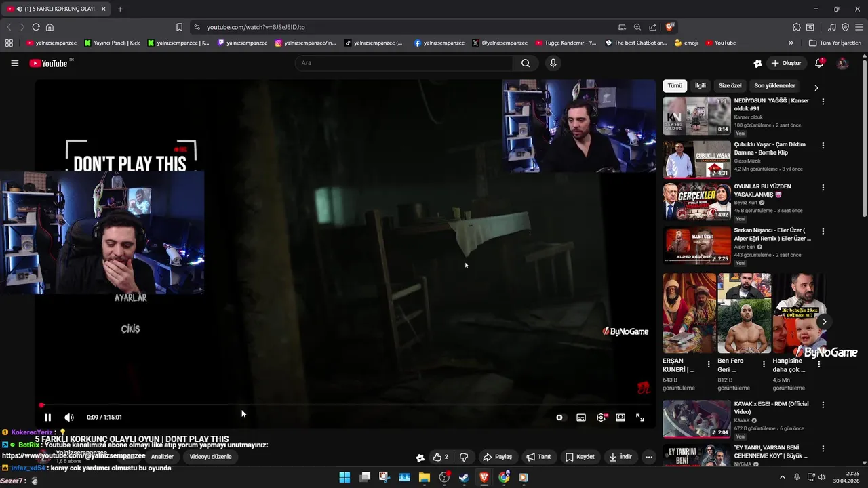Open more actions ellipsis under video
The width and height of the screenshot is (868, 488).
point(649,457)
